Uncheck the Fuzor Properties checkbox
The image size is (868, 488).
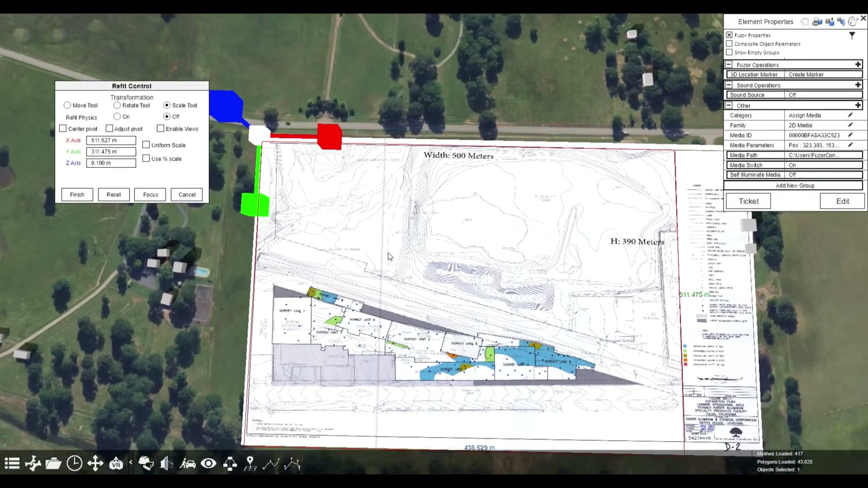tap(729, 35)
